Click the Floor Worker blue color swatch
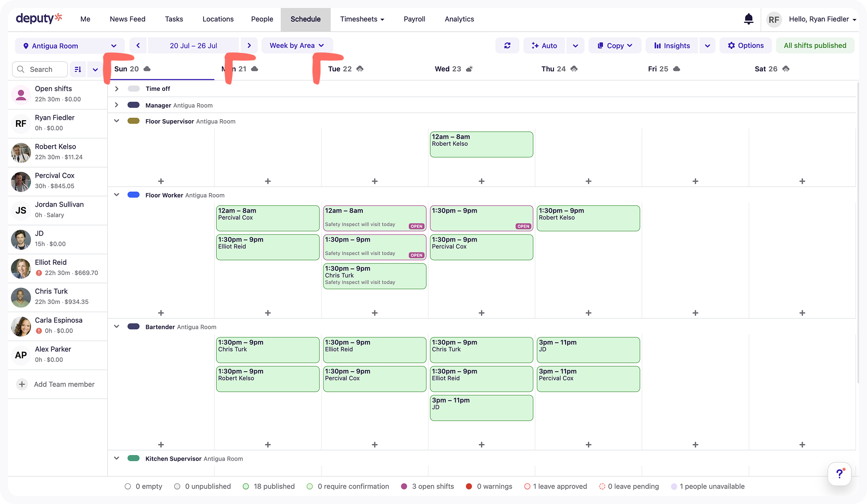Viewport: 867px width, 504px height. [x=133, y=195]
